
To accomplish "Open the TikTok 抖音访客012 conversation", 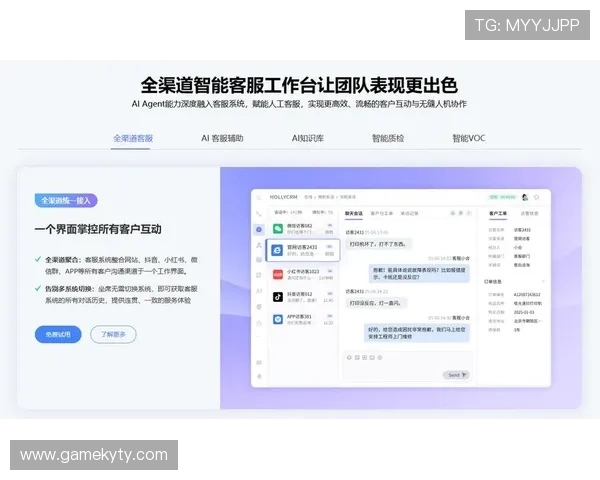I will [x=303, y=297].
